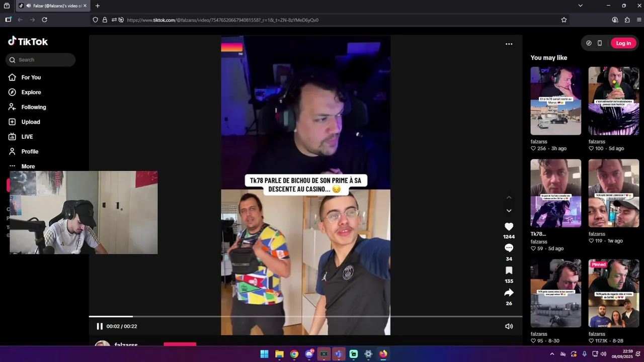Open the Firefox application menu

click(x=639, y=20)
